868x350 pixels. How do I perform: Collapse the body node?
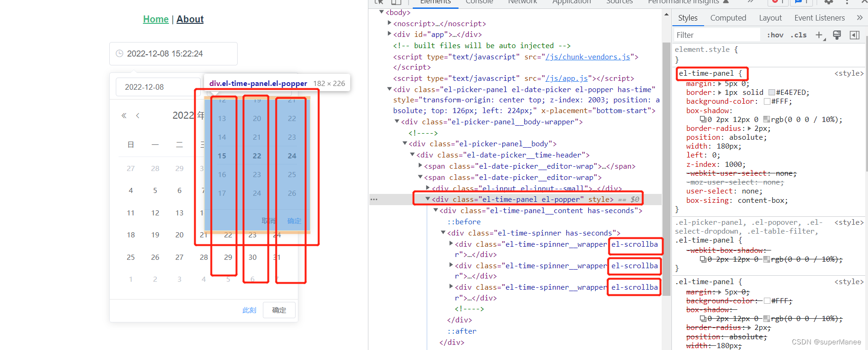381,12
